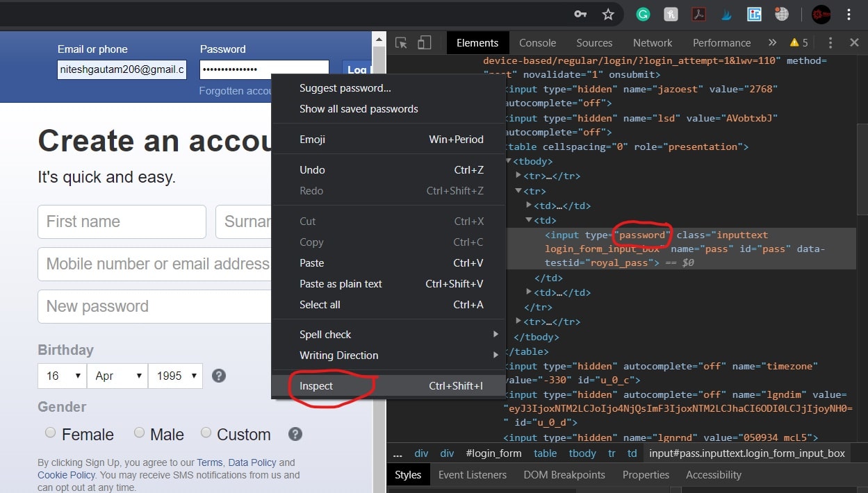Image resolution: width=868 pixels, height=493 pixels.
Task: Open the Performance tab
Action: pos(722,43)
